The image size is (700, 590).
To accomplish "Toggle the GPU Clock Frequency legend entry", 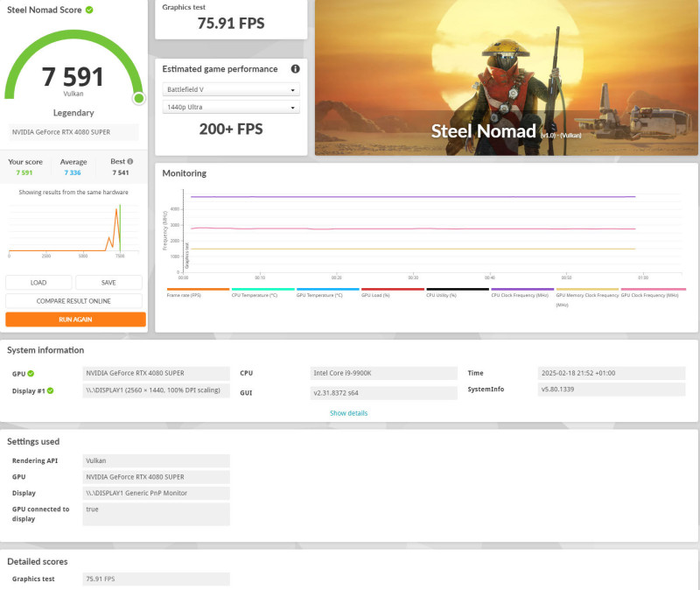I will 653,292.
